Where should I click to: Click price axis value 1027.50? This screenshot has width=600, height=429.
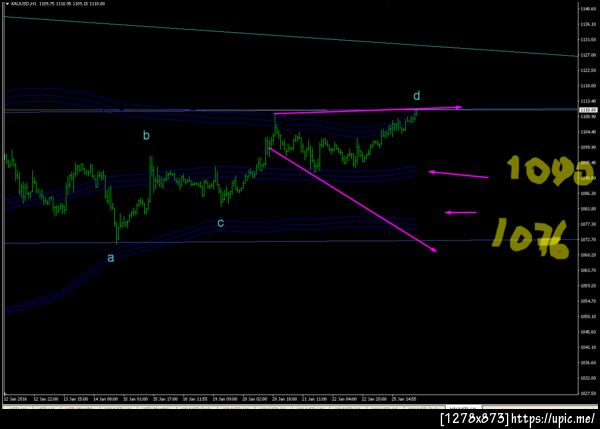(588, 393)
